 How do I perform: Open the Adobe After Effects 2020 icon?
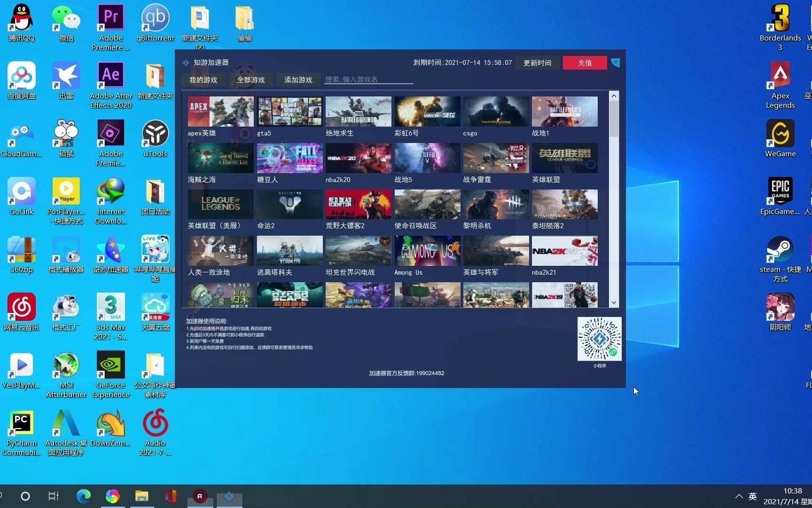point(111,85)
